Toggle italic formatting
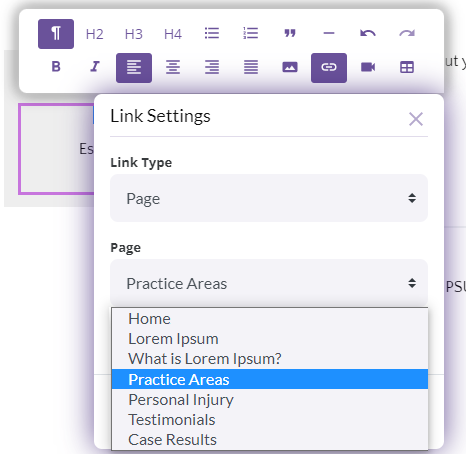Image resolution: width=466 pixels, height=454 pixels. [95, 68]
